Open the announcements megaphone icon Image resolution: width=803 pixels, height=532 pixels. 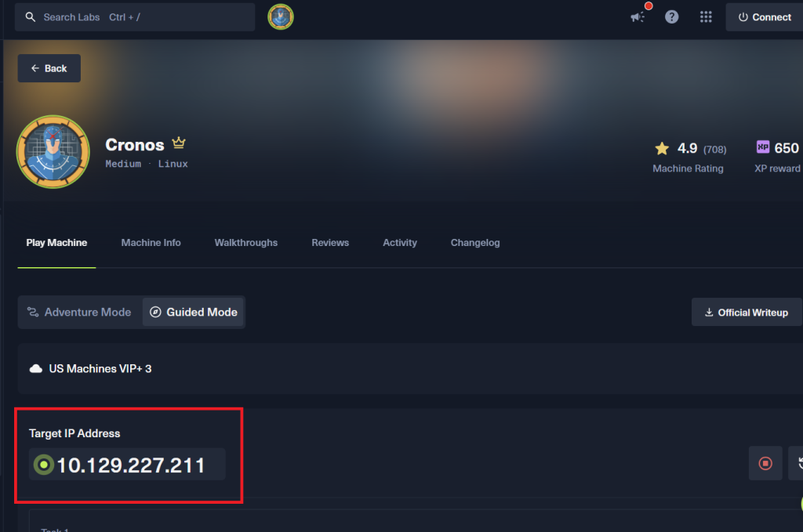pos(638,17)
